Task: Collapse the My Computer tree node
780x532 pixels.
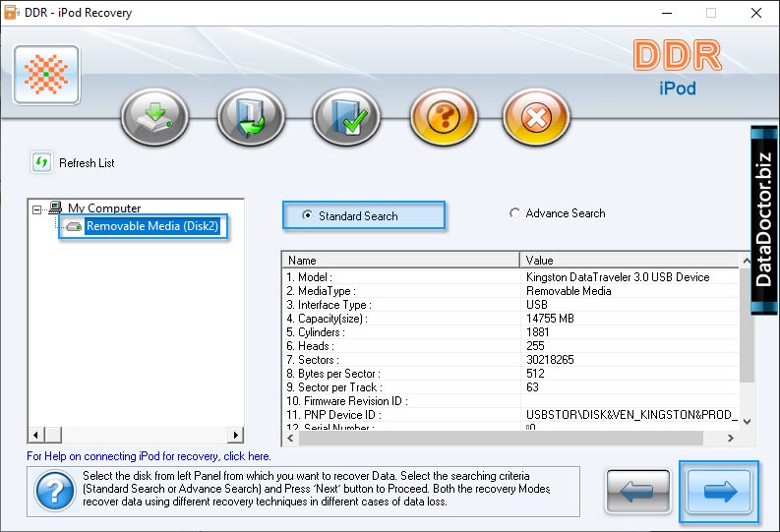Action: [x=36, y=209]
